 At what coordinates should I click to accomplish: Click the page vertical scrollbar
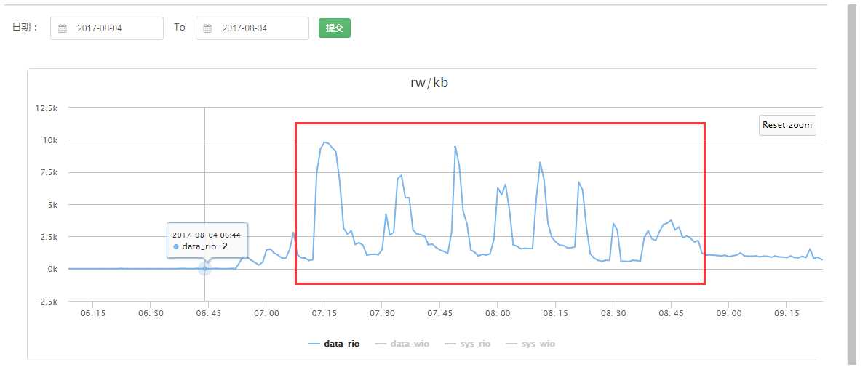pos(853,183)
